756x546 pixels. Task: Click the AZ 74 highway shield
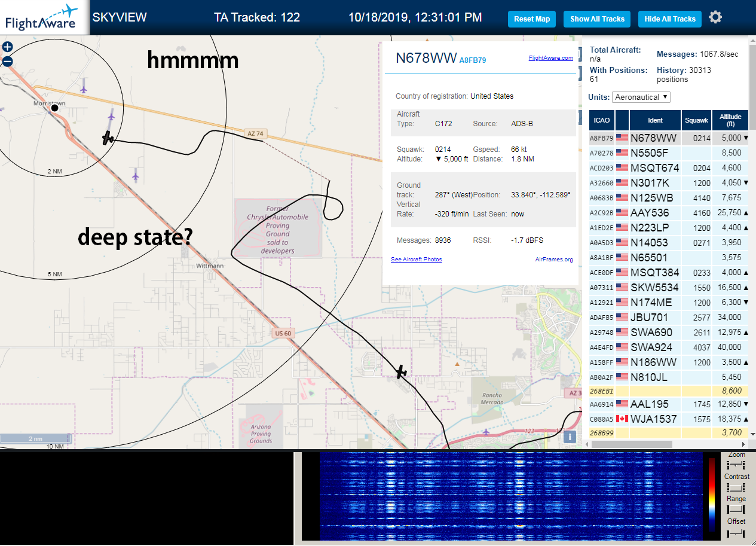click(255, 133)
